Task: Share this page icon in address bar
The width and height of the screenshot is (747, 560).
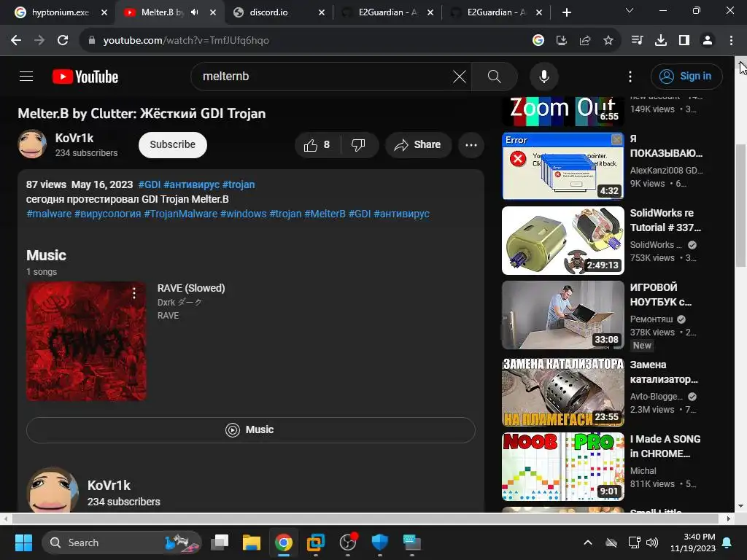Action: 584,41
